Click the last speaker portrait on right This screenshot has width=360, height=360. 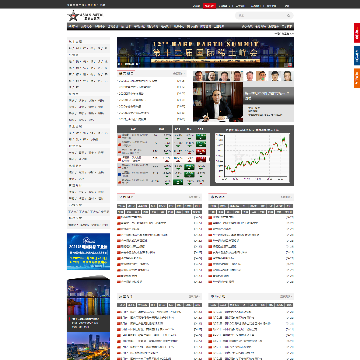(x=287, y=76)
